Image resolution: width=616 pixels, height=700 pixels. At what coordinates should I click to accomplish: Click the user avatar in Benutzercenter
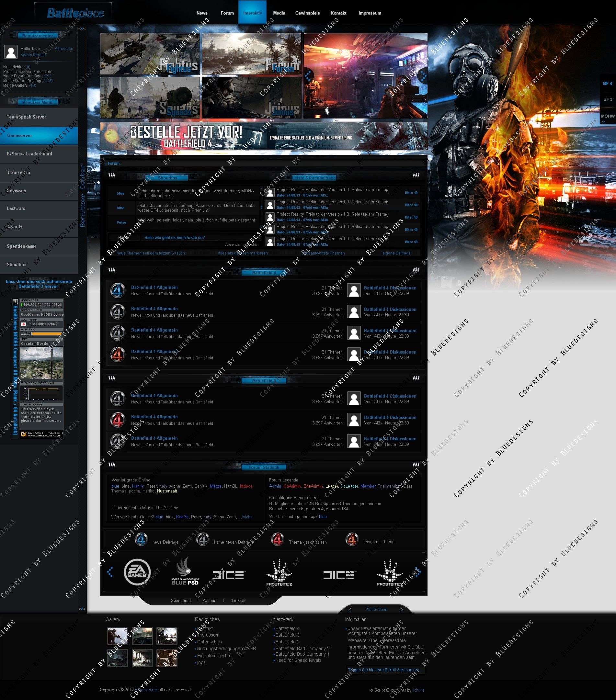11,52
